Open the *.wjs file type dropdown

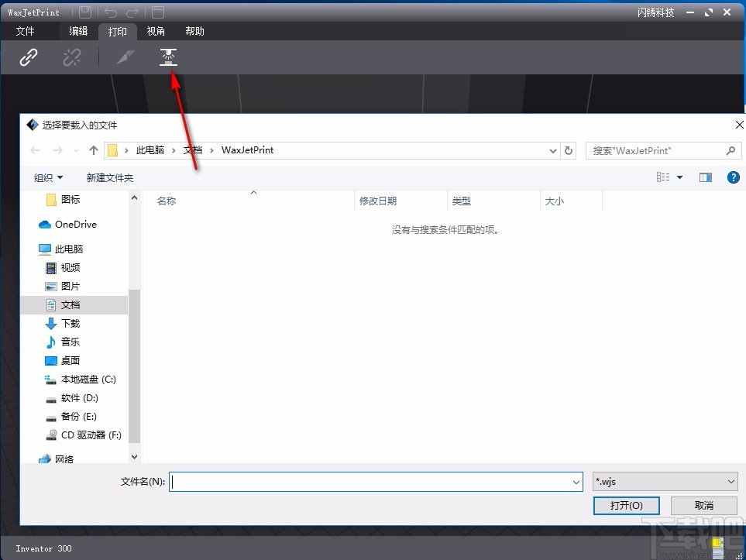665,482
